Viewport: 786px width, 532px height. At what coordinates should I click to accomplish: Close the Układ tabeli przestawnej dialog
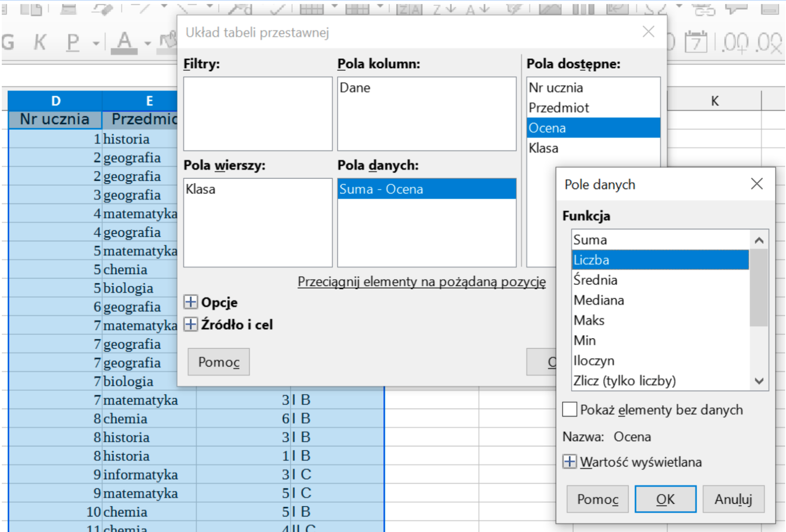pos(649,32)
